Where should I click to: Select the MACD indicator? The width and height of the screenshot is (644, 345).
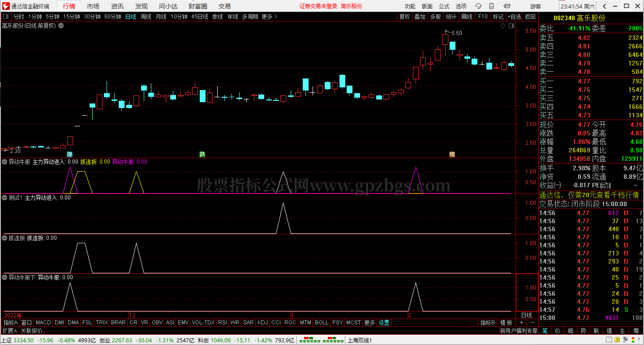coord(43,323)
